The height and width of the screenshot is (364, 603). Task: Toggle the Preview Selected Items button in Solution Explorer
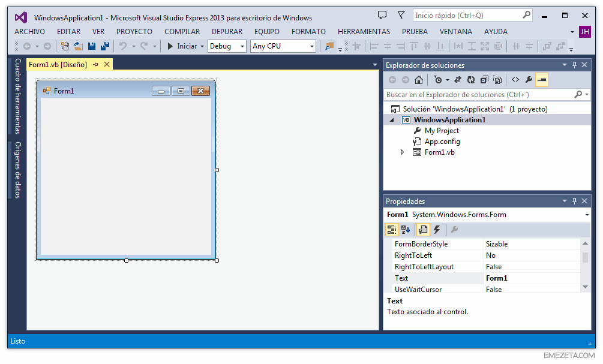pyautogui.click(x=542, y=80)
